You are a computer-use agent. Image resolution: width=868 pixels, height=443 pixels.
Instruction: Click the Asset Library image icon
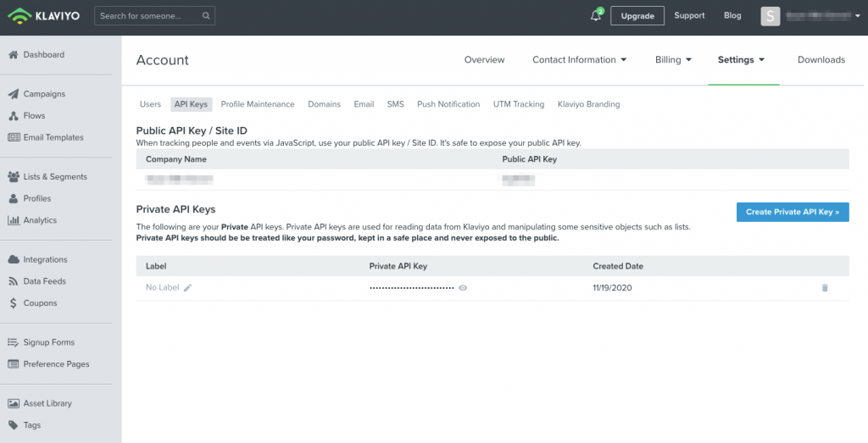(14, 403)
